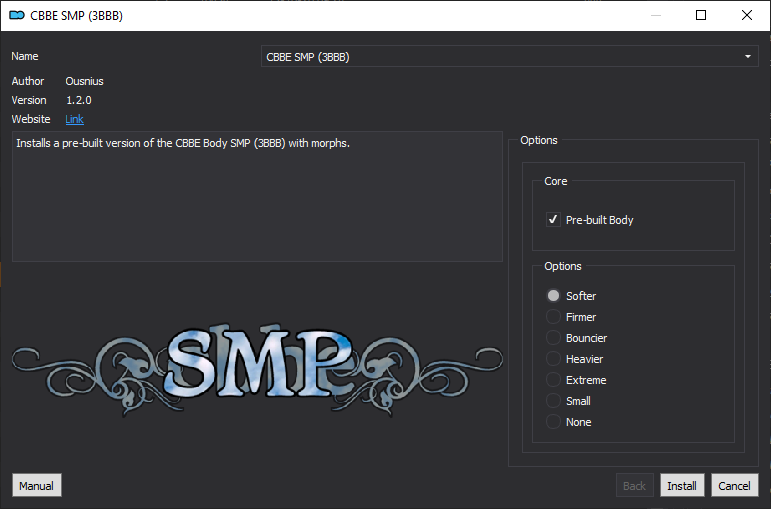Minimize the installer window
This screenshot has height=509, width=771.
[656, 15]
